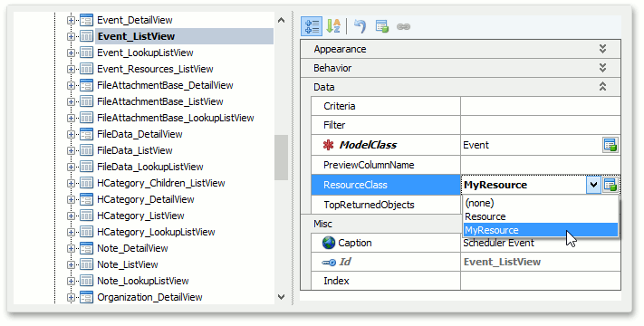Image resolution: width=644 pixels, height=326 pixels.
Task: Expand the Behavior category
Action: pyautogui.click(x=602, y=68)
